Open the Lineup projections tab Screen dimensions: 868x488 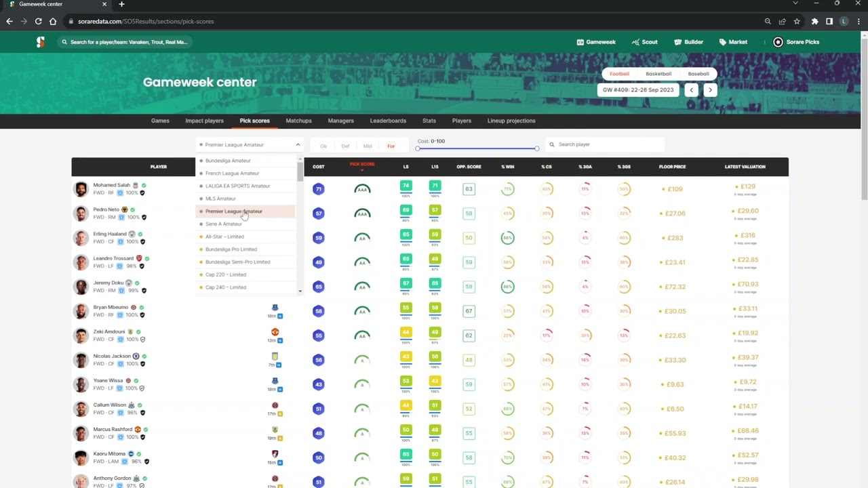(x=511, y=121)
